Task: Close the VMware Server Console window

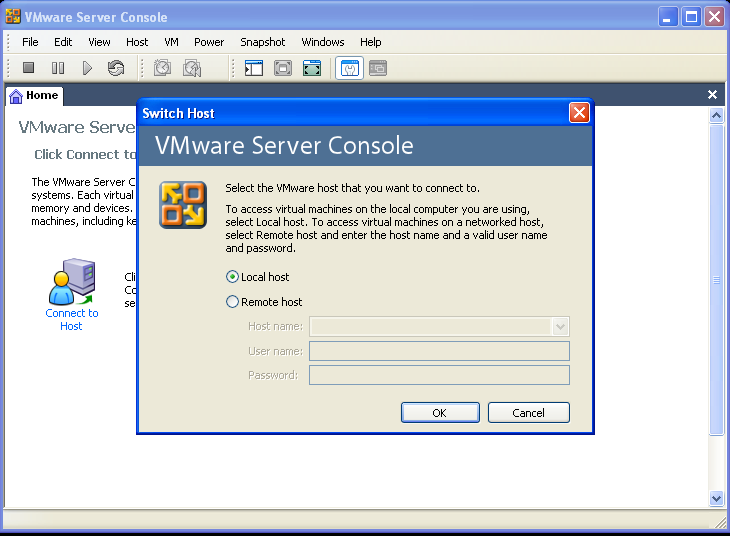Action: (715, 17)
